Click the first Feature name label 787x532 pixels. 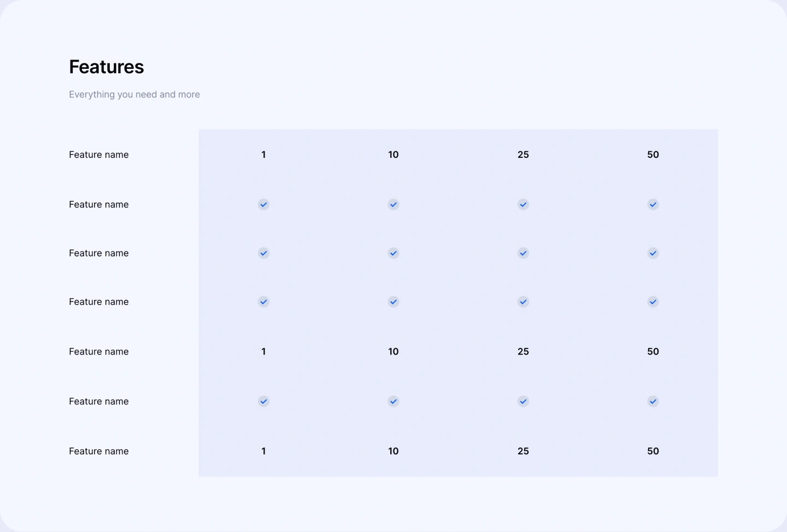click(99, 155)
